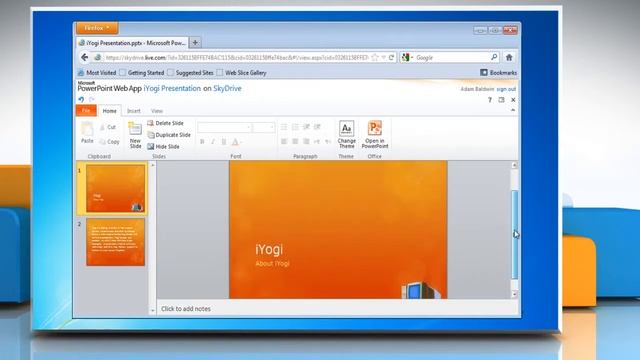This screenshot has width=640, height=360.
Task: Click iYogi Presentation title link
Action: pyautogui.click(x=172, y=88)
